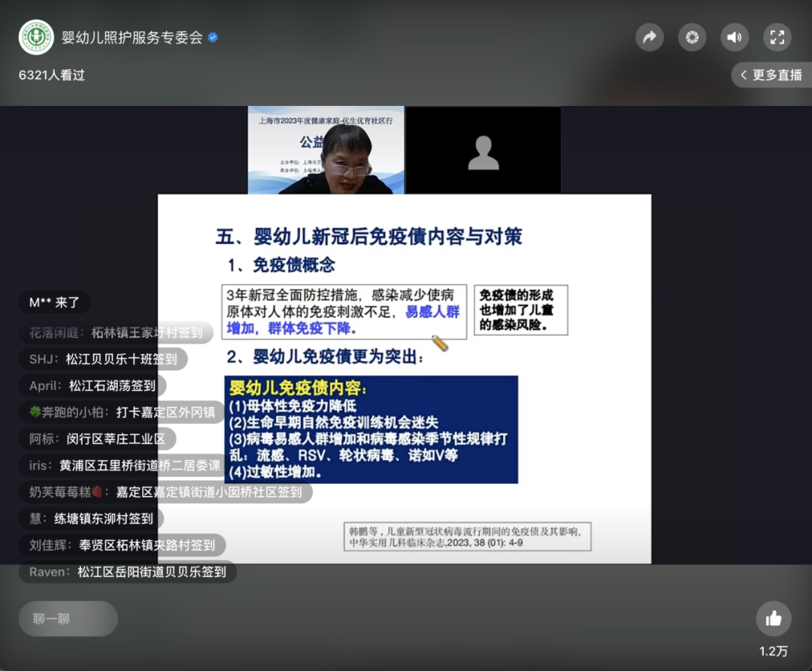Click the pencil pointer on the slide
This screenshot has width=812, height=671.
click(x=440, y=343)
